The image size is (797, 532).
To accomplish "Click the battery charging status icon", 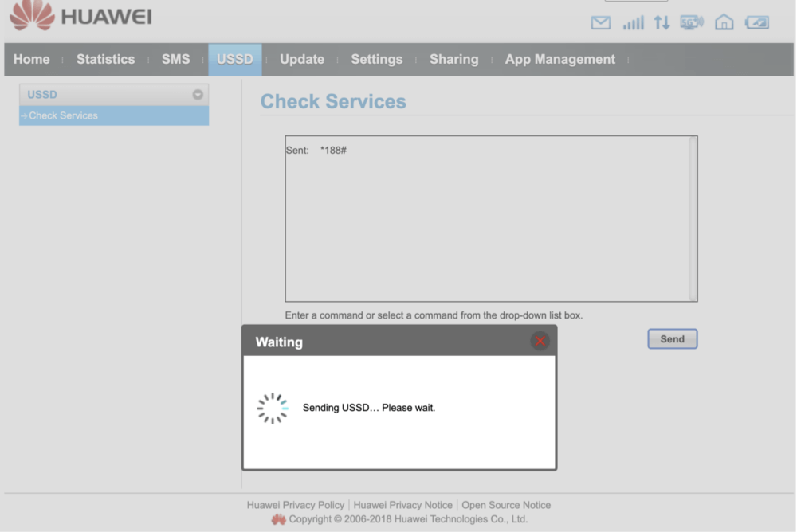I will click(x=756, y=23).
